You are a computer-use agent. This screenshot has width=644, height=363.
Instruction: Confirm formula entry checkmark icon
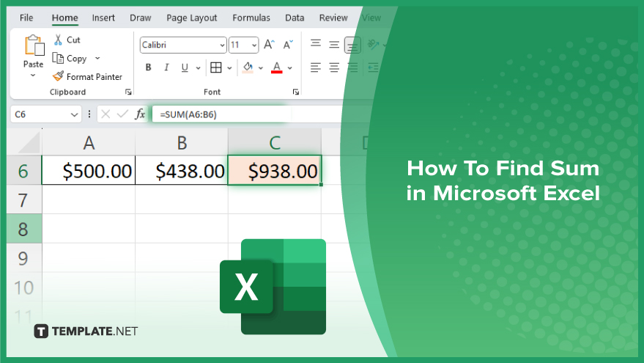click(x=122, y=114)
